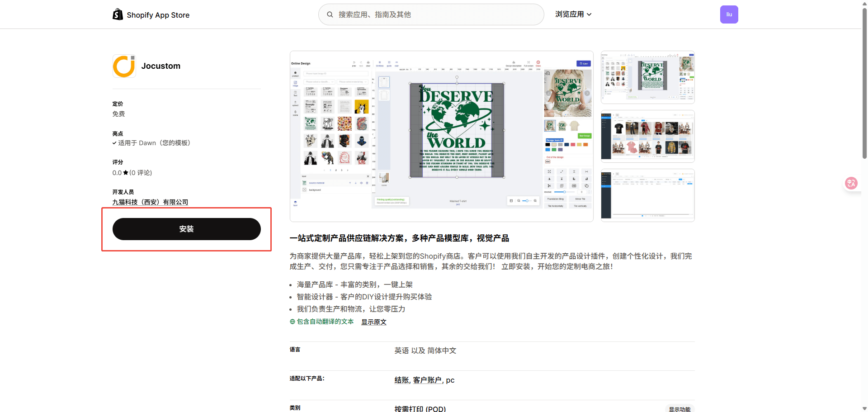Click the Jocustom app logo icon
The width and height of the screenshot is (868, 412).
click(124, 66)
